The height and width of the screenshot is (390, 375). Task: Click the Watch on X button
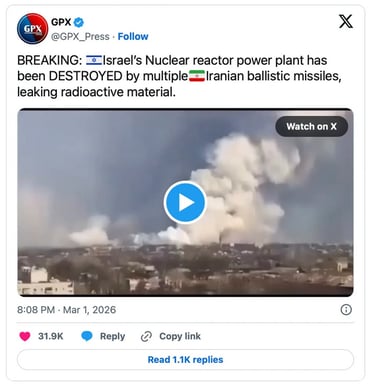pos(311,126)
